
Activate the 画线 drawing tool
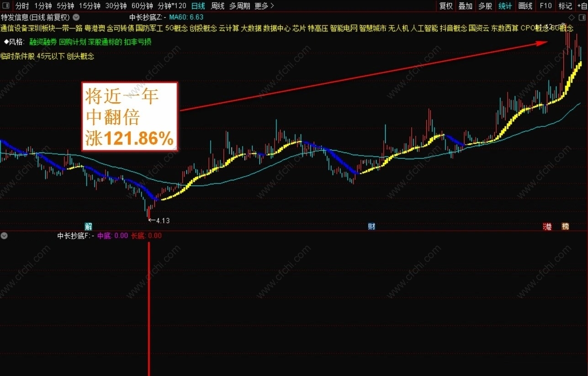pos(525,6)
